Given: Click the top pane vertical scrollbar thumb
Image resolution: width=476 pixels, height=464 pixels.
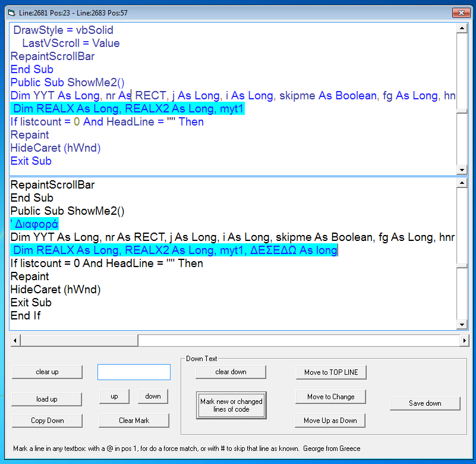Looking at the screenshot, I should [462, 111].
